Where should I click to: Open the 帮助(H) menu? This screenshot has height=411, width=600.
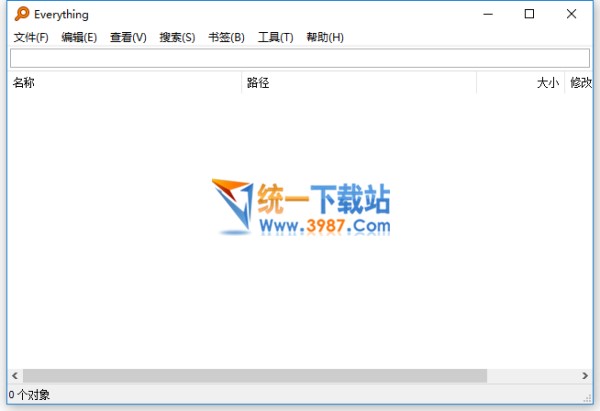[x=325, y=37]
